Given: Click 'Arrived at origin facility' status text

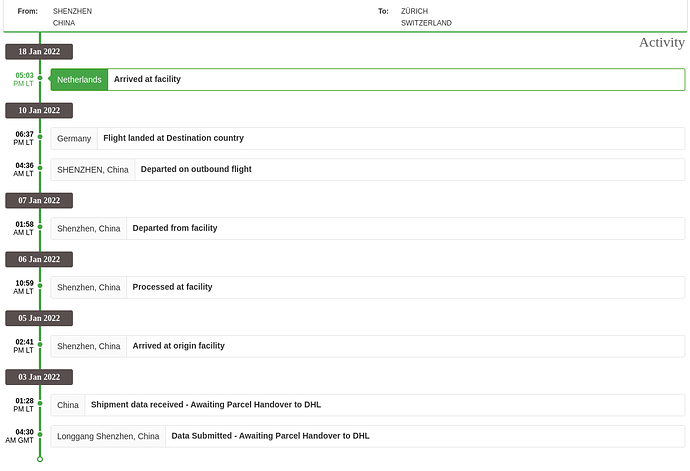Looking at the screenshot, I should click(x=179, y=346).
